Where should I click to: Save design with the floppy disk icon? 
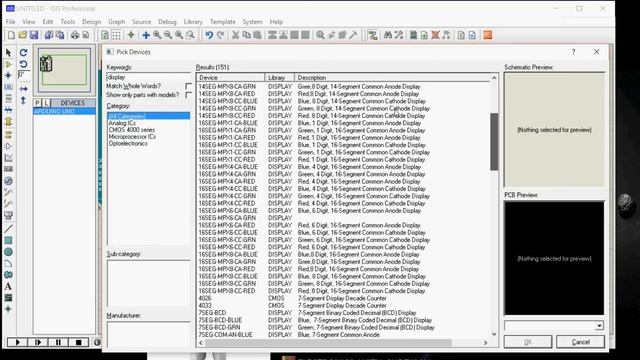[x=34, y=35]
